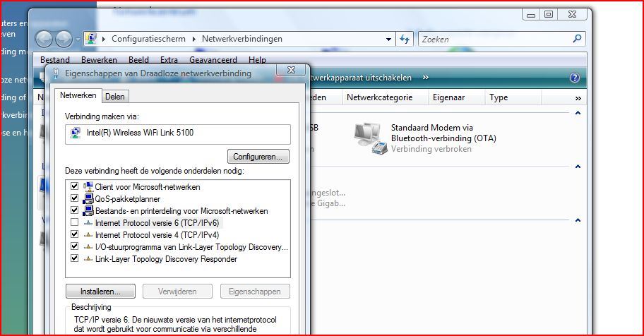This screenshot has width=644, height=336.
Task: Switch to the Delen tab
Action: [115, 97]
